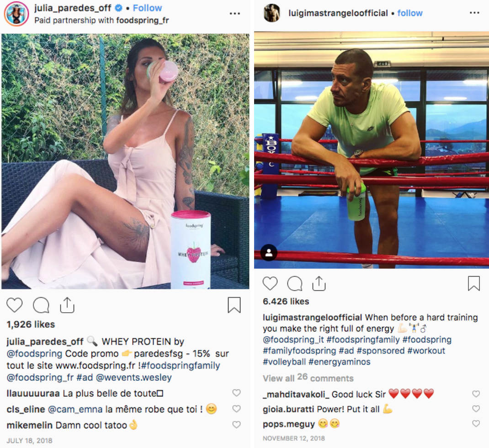
Task: Like julia_paredes_off's post with heart icon
Action: point(15,305)
